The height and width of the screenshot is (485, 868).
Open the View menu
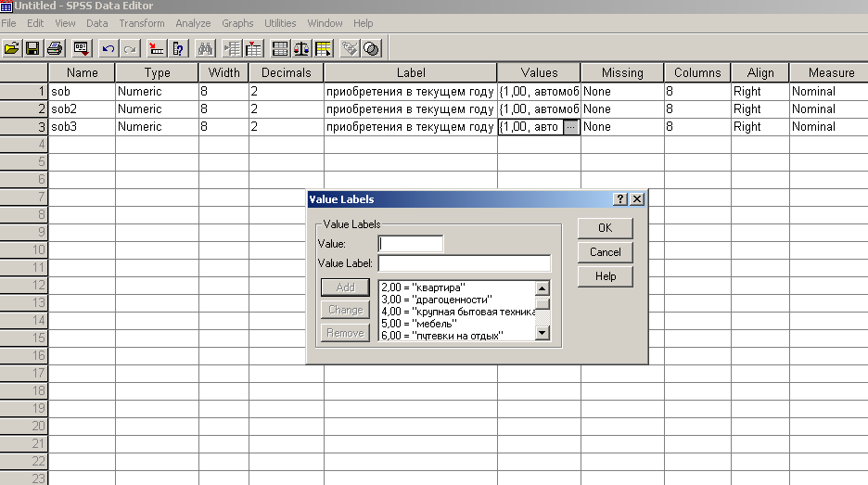(x=65, y=23)
